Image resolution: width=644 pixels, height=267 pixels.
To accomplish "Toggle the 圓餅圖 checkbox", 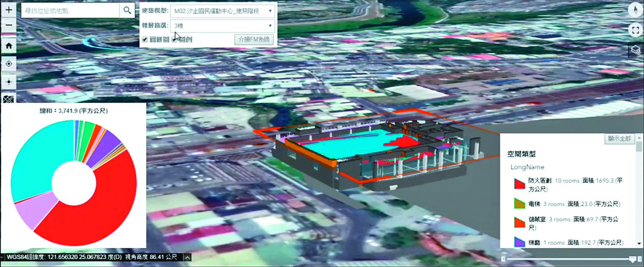I will click(x=145, y=39).
